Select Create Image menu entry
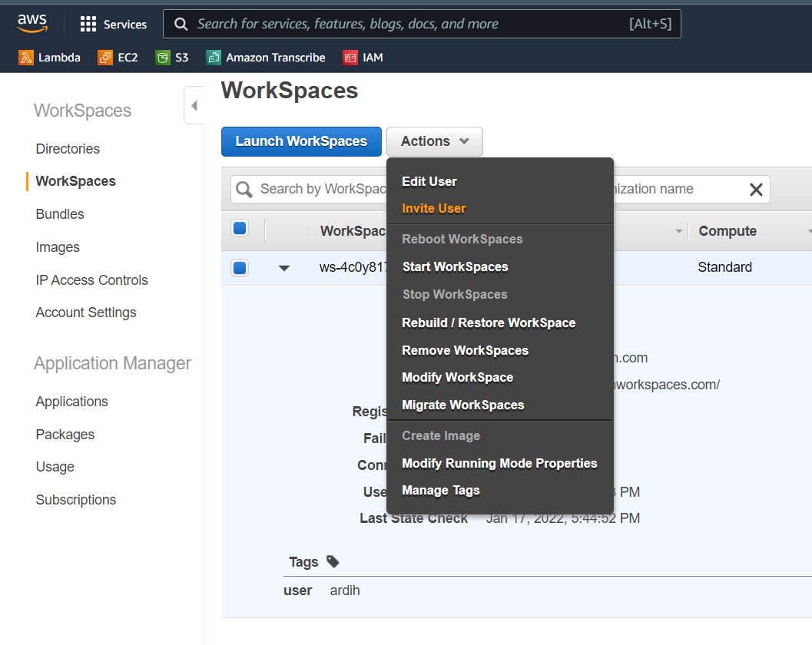 pos(441,436)
